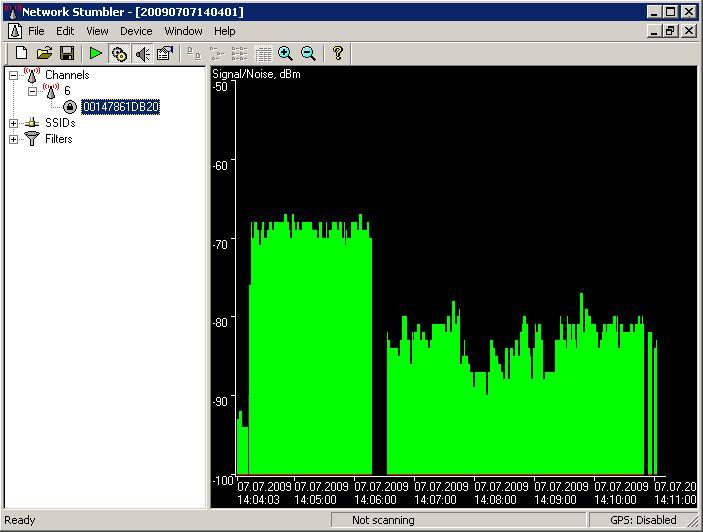
Task: Select the Channels tree item
Action: coord(67,75)
